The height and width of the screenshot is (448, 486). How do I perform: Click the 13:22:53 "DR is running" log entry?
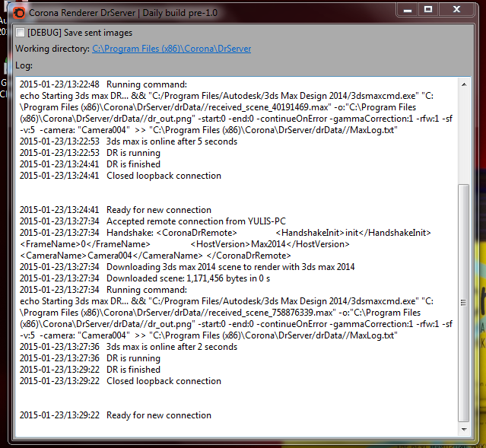click(90, 153)
